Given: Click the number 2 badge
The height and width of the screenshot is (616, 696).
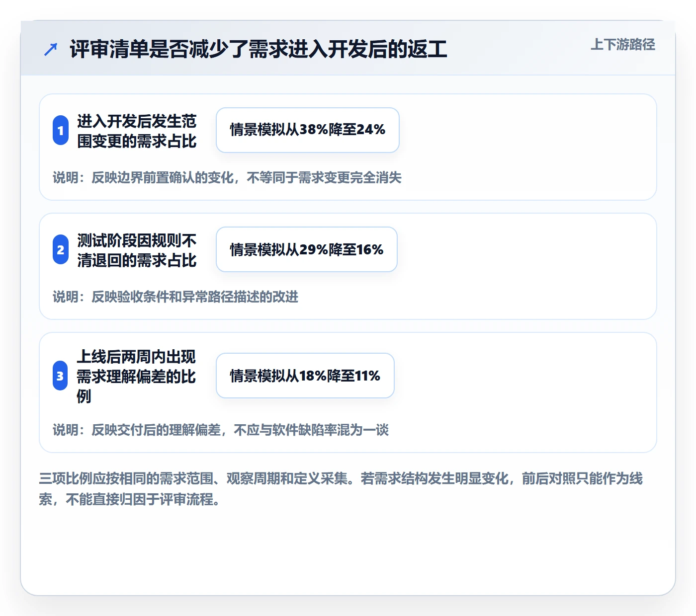Looking at the screenshot, I should coord(61,250).
